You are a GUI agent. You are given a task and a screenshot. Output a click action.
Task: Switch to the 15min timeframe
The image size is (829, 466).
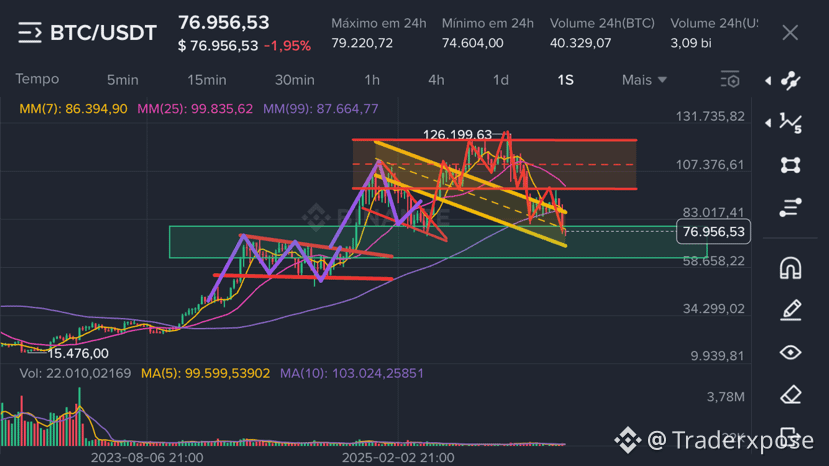click(x=207, y=80)
